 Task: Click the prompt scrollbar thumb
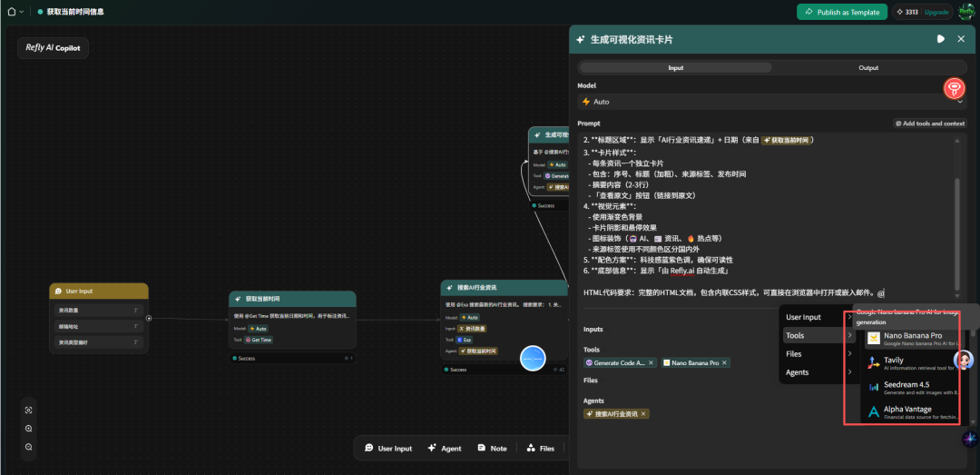pyautogui.click(x=957, y=233)
